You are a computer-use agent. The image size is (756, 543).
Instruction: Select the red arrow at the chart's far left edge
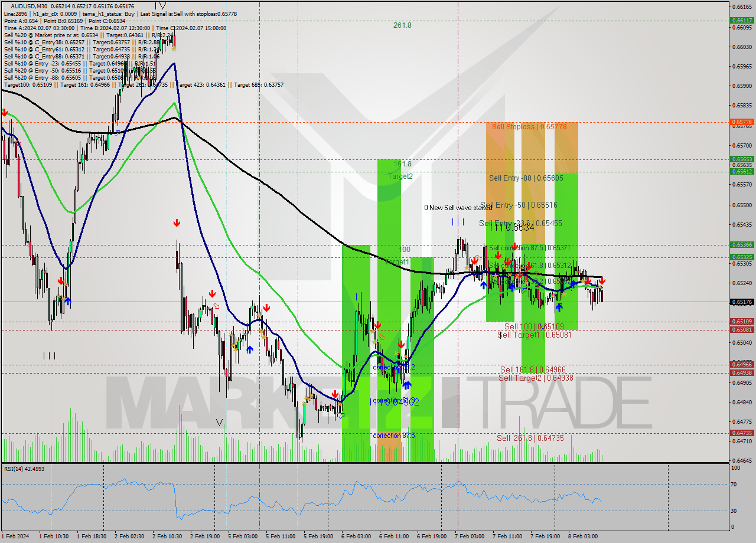coord(5,112)
